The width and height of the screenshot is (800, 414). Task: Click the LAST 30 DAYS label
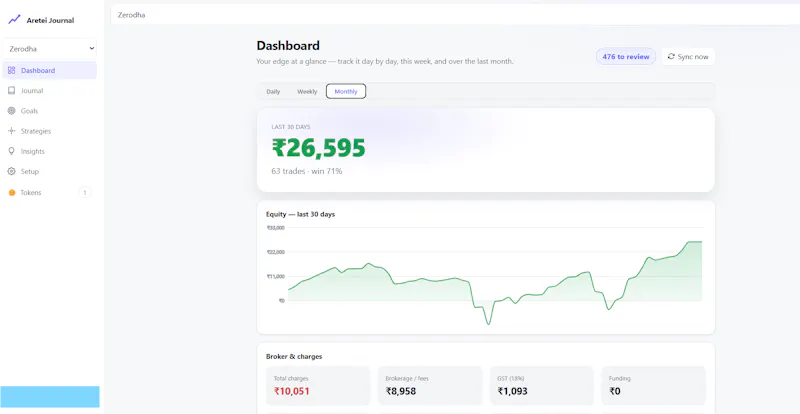[x=291, y=127]
